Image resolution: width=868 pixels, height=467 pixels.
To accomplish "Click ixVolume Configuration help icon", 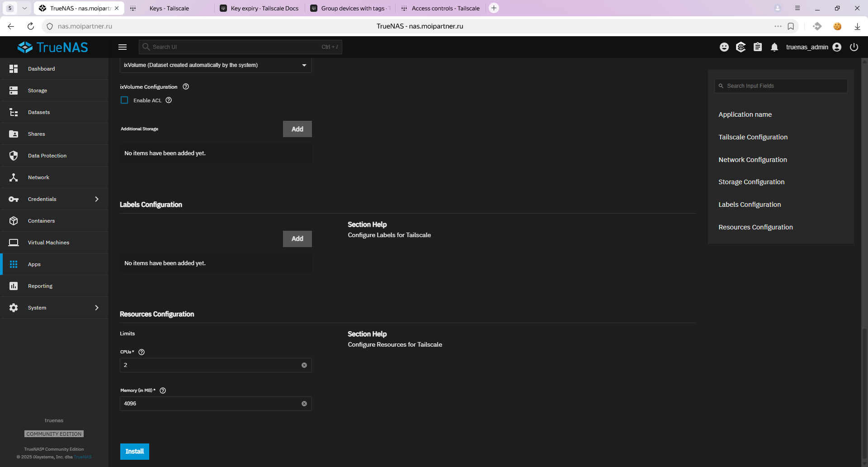I will point(186,87).
